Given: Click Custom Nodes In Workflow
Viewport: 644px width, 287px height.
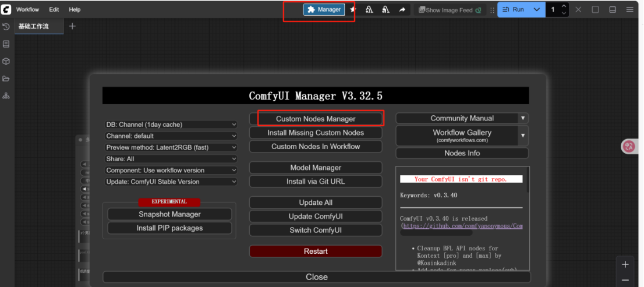Looking at the screenshot, I should coord(316,147).
